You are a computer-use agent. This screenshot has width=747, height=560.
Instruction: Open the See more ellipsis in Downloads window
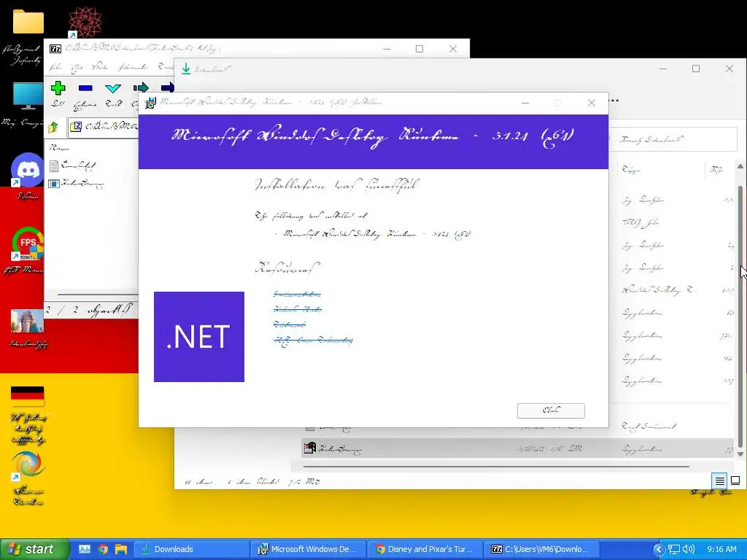click(614, 101)
